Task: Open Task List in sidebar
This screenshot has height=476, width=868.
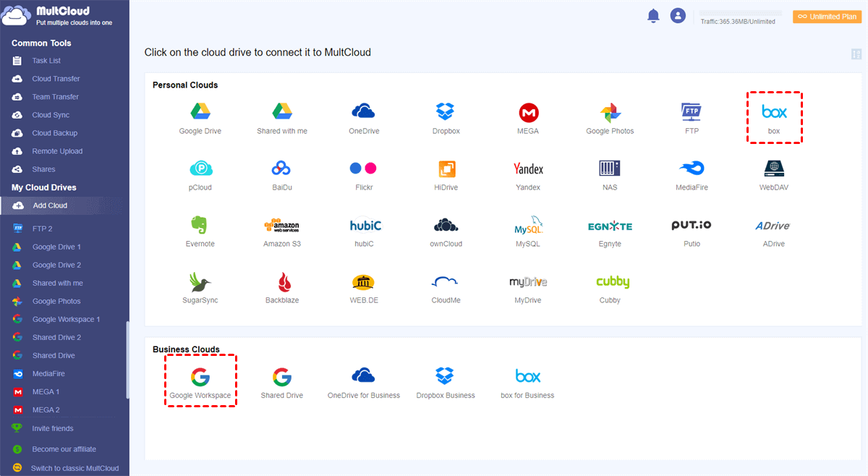Action: click(46, 61)
